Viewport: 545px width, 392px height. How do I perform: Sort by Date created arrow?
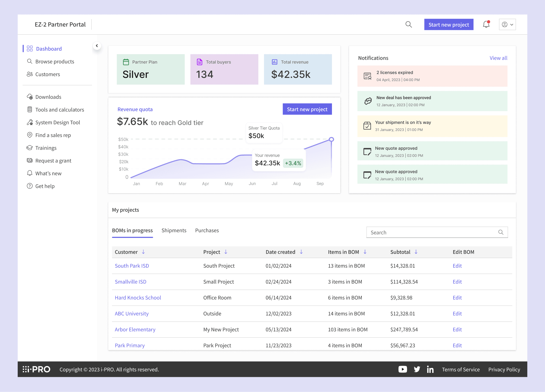click(x=301, y=252)
